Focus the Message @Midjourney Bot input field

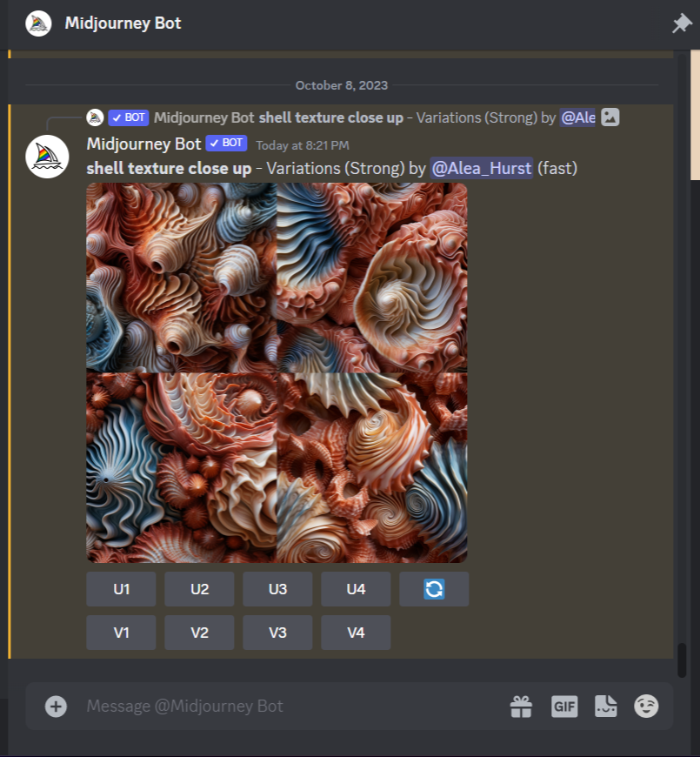click(290, 707)
